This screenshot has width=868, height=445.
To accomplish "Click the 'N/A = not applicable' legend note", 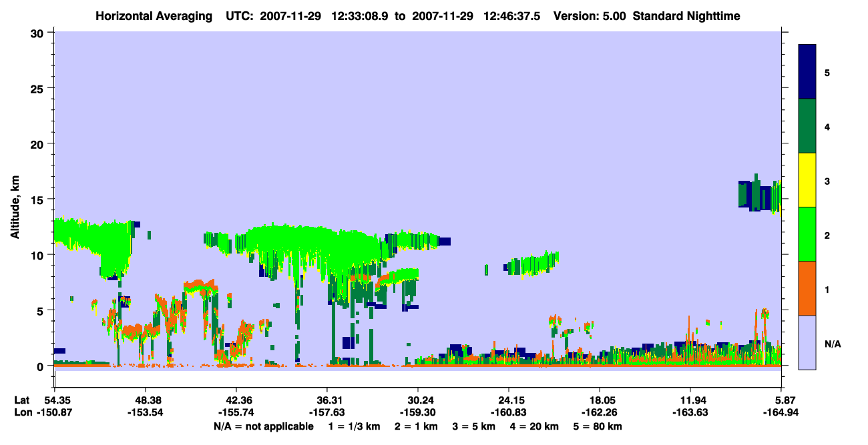I will (x=263, y=426).
